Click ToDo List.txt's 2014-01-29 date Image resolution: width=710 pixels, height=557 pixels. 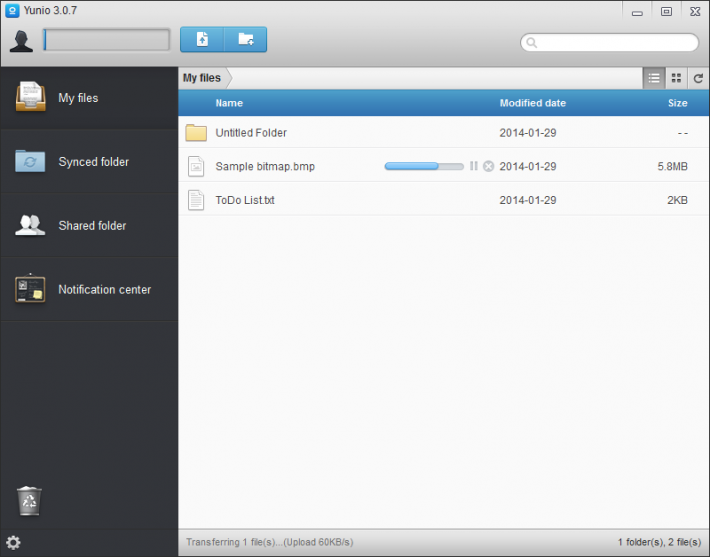(528, 200)
